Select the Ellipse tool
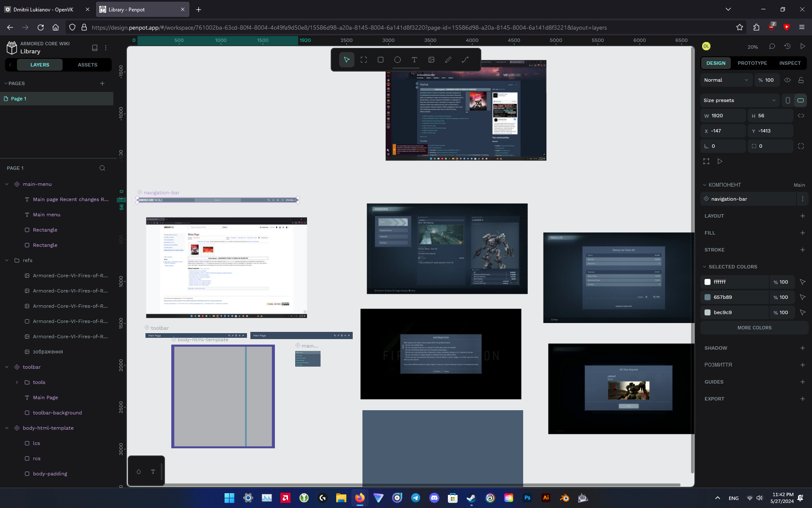 pos(398,60)
